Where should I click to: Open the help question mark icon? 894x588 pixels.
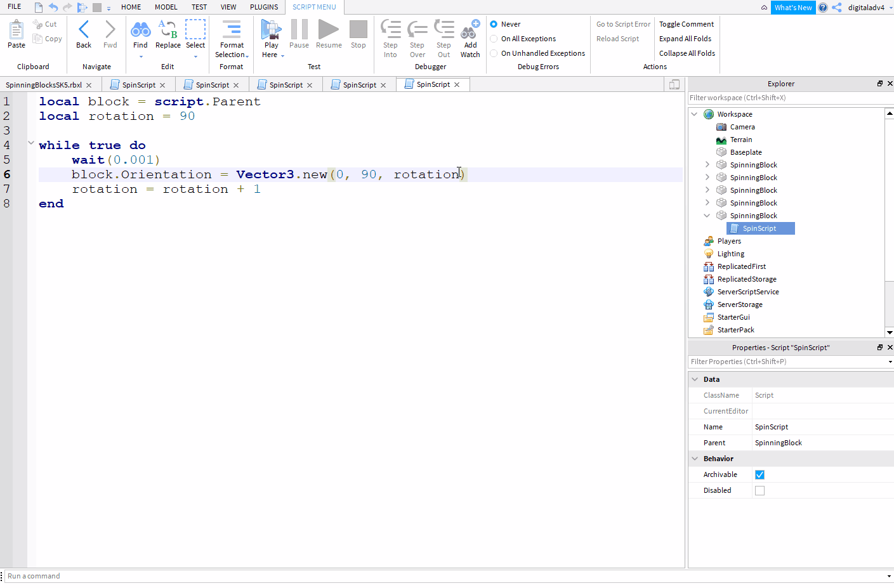point(823,8)
